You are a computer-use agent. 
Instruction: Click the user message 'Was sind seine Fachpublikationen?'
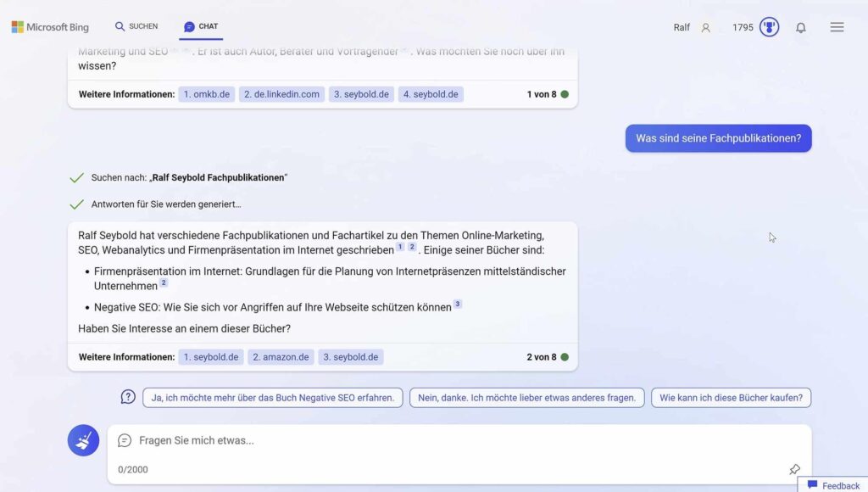(718, 138)
